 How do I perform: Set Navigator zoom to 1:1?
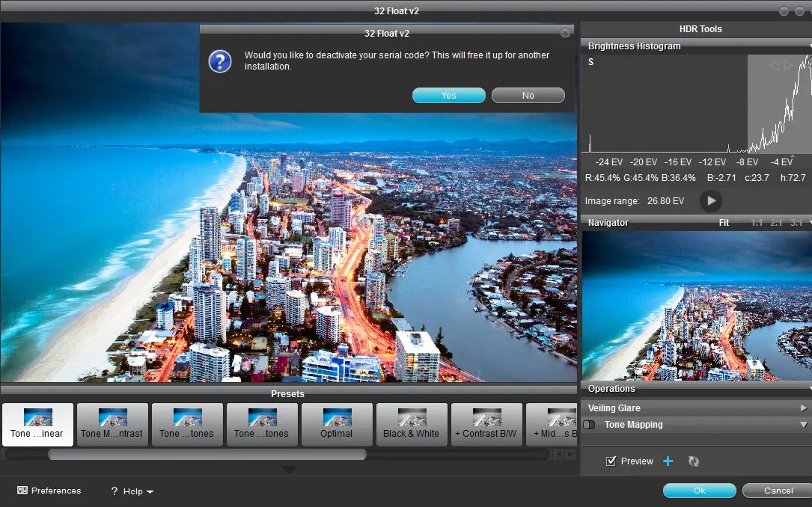click(757, 222)
